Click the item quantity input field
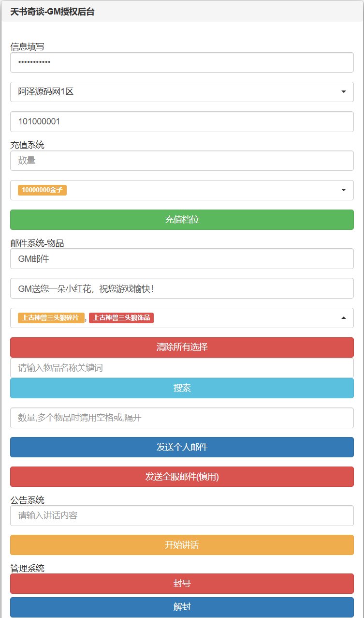This screenshot has height=618, width=364. click(x=182, y=418)
